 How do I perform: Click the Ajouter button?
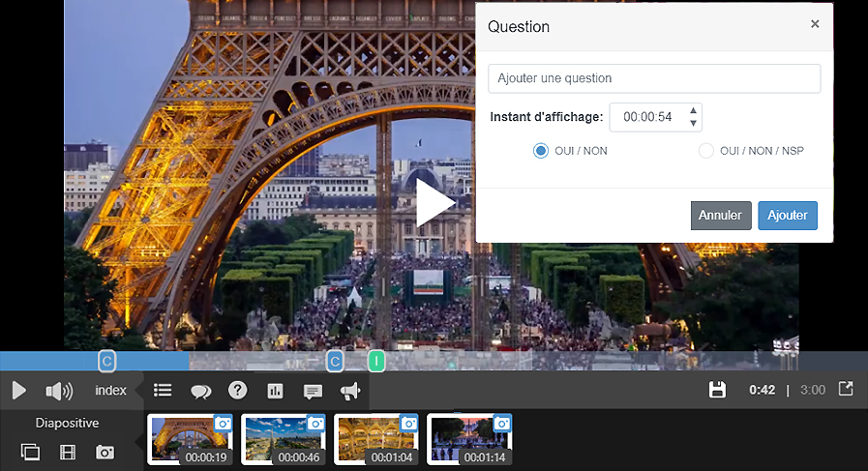[x=788, y=216]
